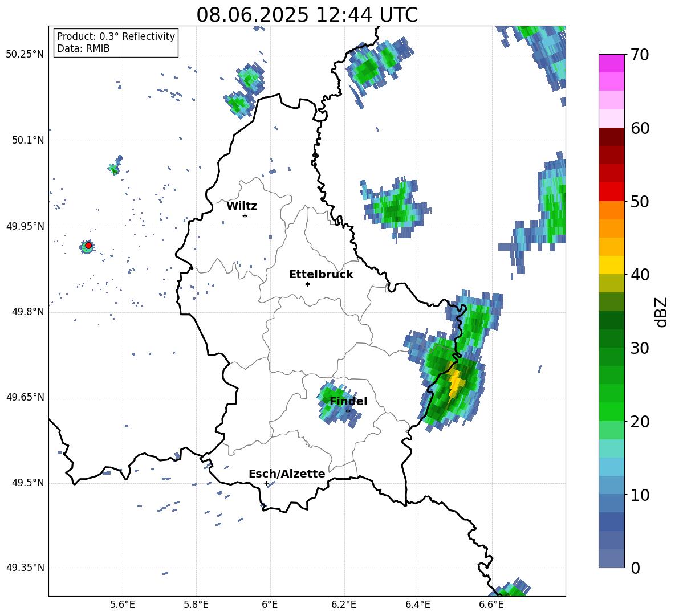Click the colorbar tick label '0'

click(x=635, y=568)
